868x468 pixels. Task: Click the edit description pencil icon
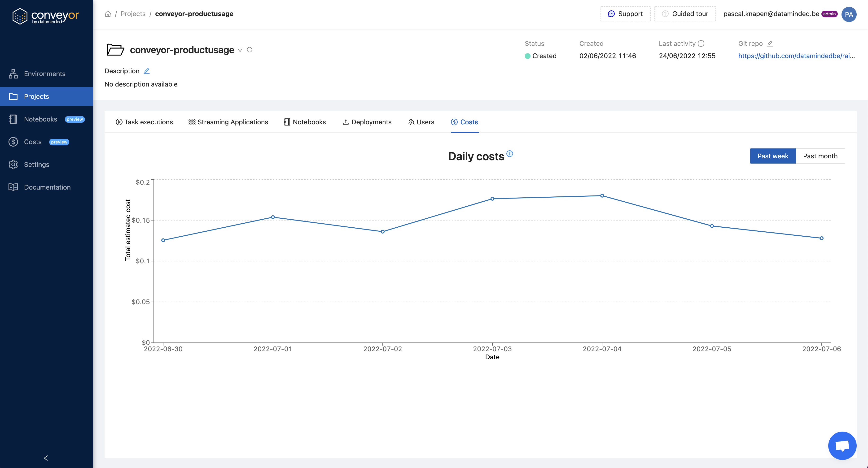(x=147, y=71)
